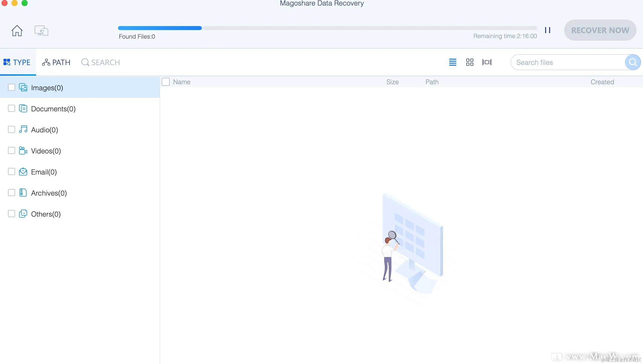
Task: Minimize the window with the yellow button
Action: (x=15, y=3)
